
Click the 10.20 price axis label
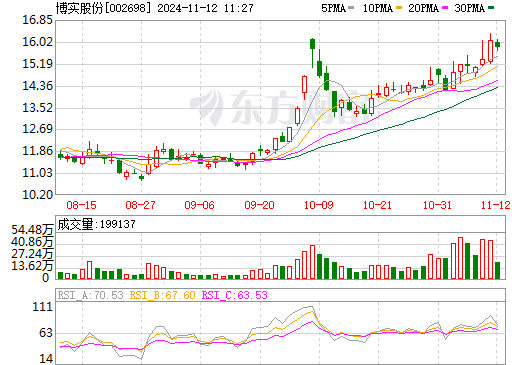[x=37, y=194]
